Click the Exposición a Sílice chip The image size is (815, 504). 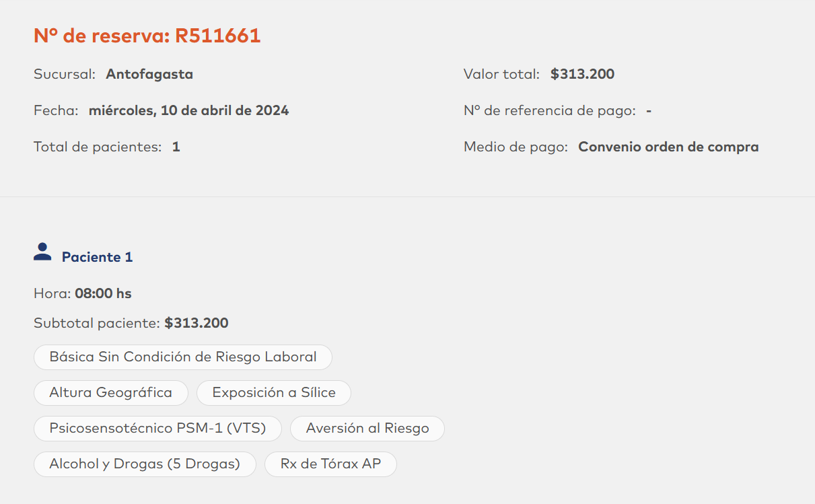[x=274, y=393]
